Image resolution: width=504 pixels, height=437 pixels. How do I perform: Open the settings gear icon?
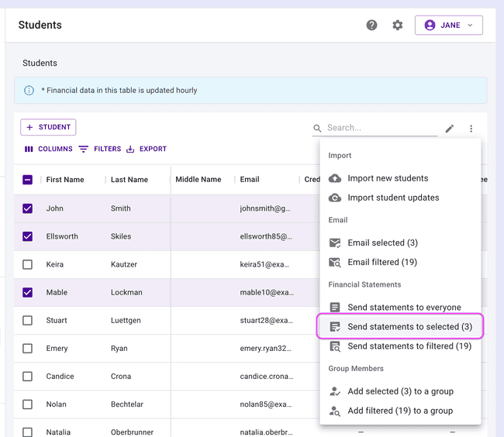coord(398,25)
